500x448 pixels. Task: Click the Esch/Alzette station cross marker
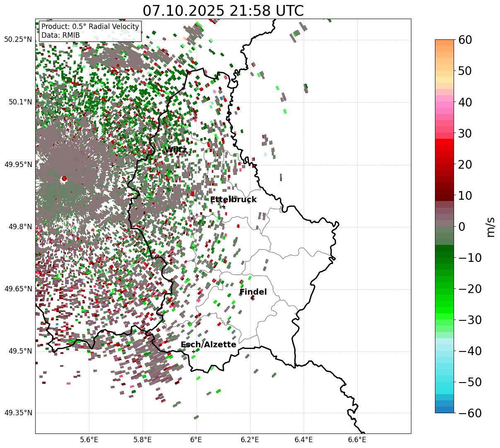tap(193, 351)
